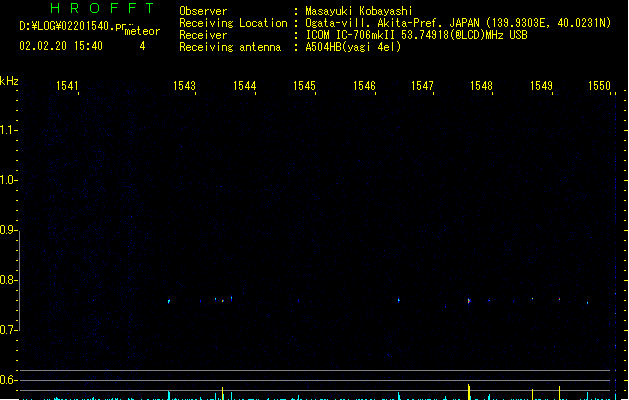629x400 pixels.
Task: Click the Receiver label
Action: coord(203,35)
